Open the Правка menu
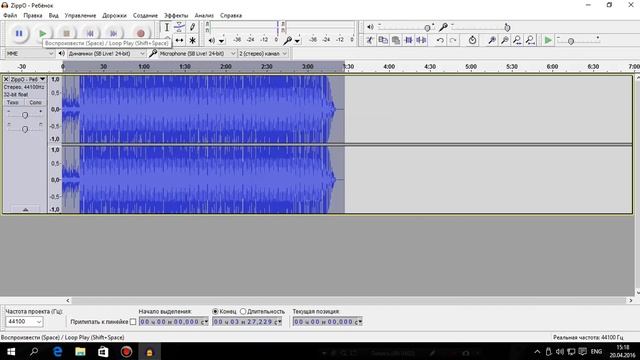 click(33, 16)
